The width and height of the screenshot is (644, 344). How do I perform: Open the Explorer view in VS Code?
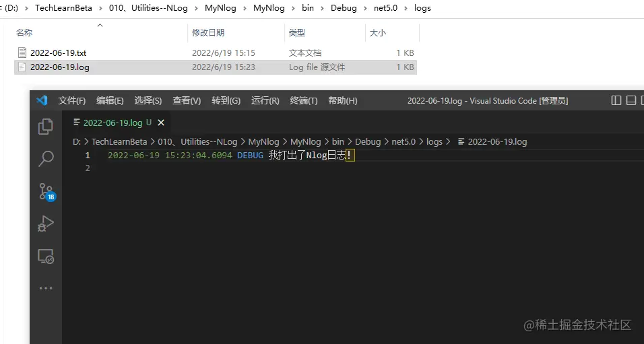click(46, 127)
